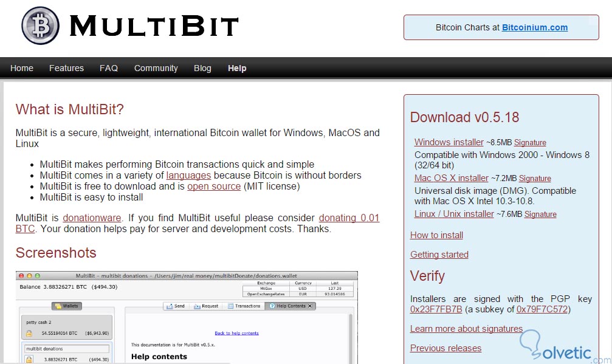
Task: Open Signature link for Linux installer
Action: pyautogui.click(x=540, y=215)
